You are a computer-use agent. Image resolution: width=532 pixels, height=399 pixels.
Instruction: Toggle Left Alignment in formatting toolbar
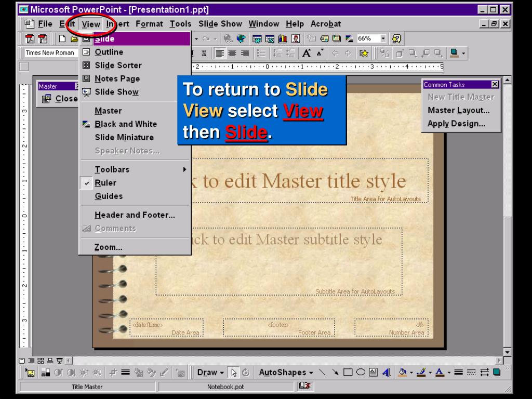[220, 54]
